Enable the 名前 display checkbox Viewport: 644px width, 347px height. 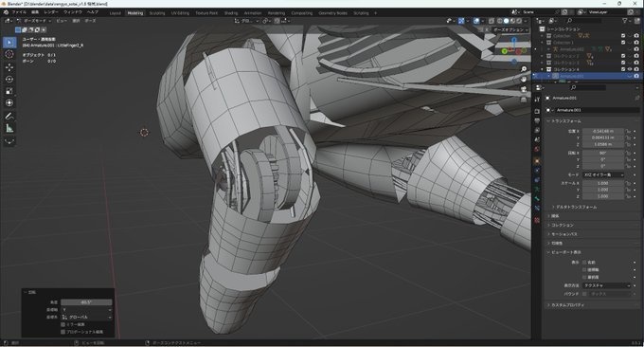pyautogui.click(x=584, y=263)
